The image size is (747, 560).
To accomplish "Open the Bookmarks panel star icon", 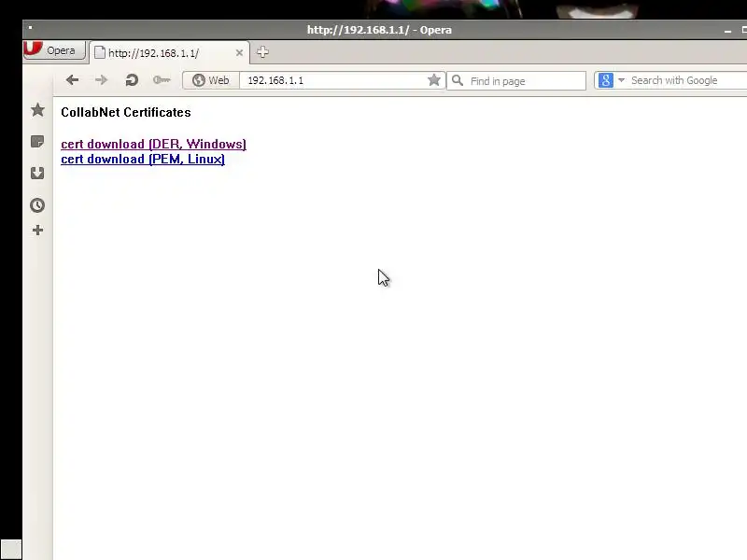I will [37, 110].
